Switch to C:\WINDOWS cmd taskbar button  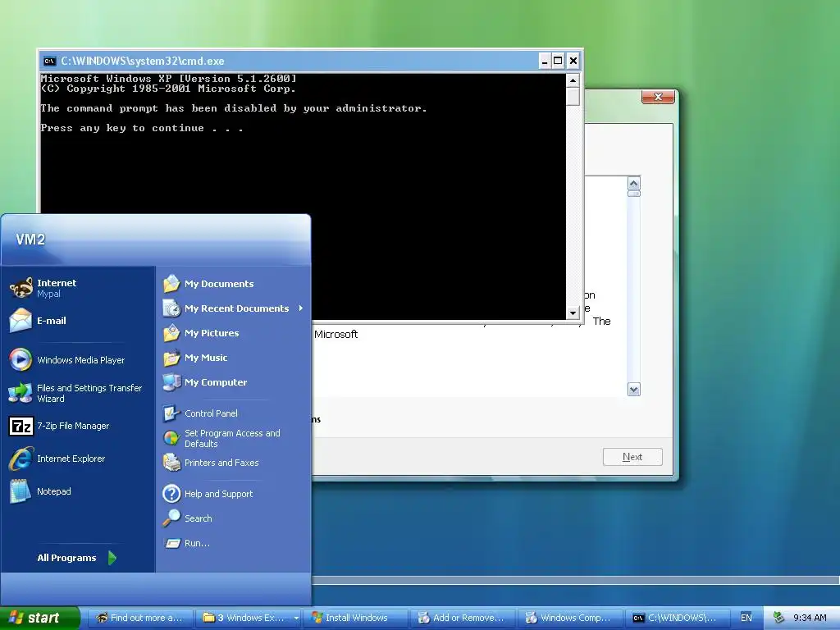[678, 618]
